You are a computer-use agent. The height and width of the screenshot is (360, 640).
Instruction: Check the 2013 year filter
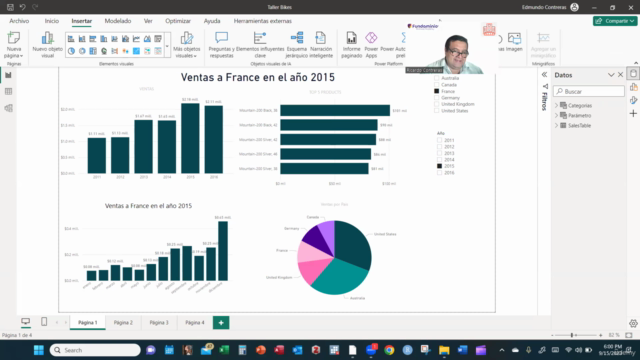click(439, 153)
